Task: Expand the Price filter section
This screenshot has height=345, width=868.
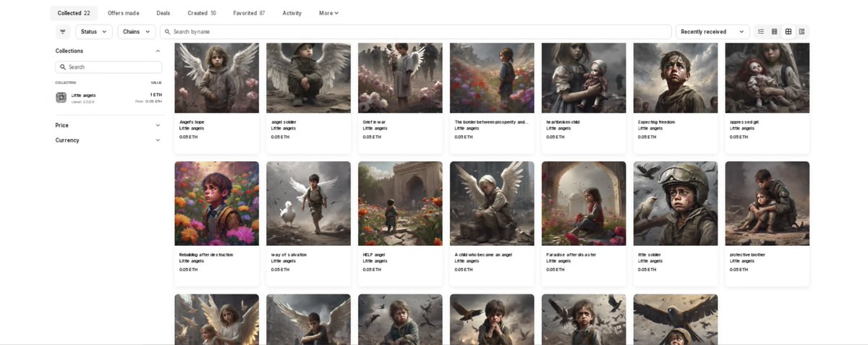Action: click(x=109, y=125)
